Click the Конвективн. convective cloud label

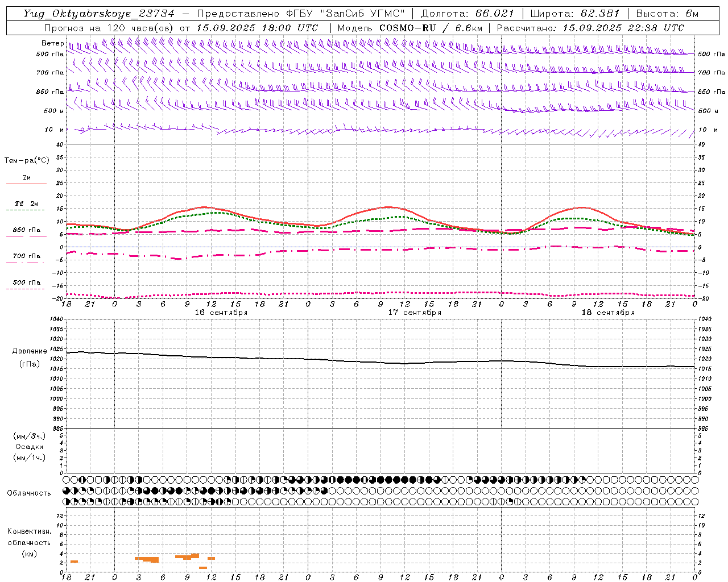[x=30, y=531]
